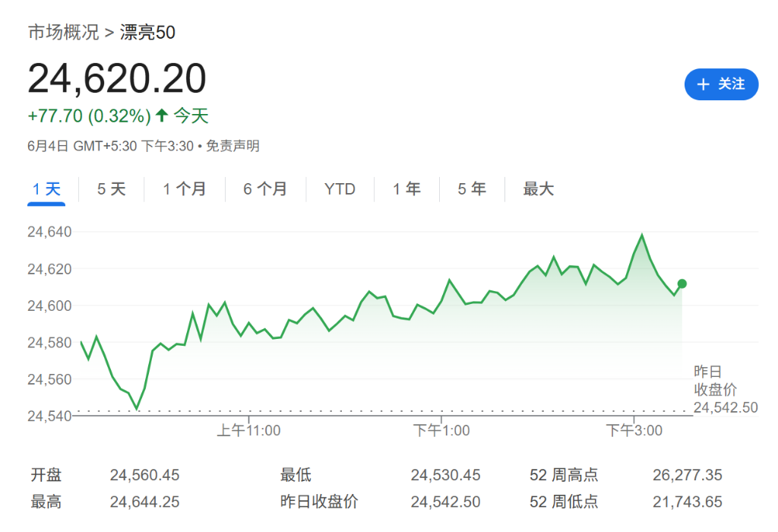Click the 今天 label next to change
This screenshot has height=532, width=778.
pyautogui.click(x=191, y=116)
